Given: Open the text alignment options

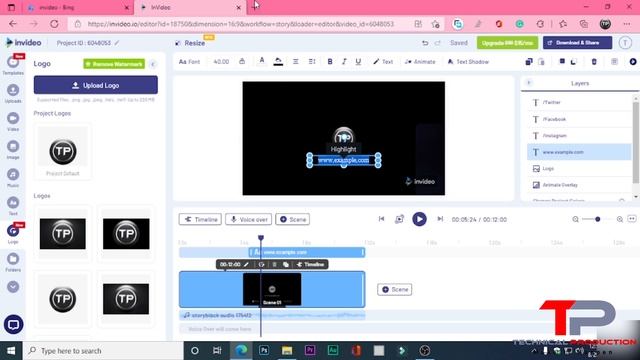Looking at the screenshot, I should pyautogui.click(x=296, y=62).
